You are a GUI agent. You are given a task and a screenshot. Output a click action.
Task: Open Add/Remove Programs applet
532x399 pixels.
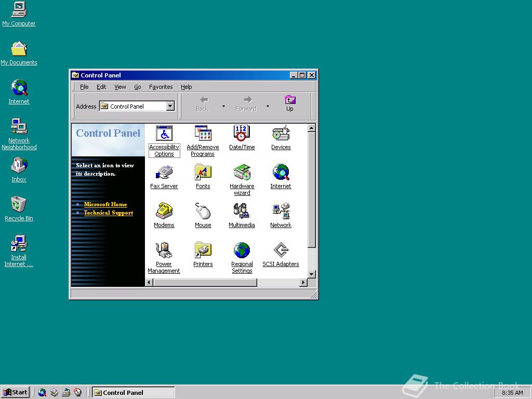coord(203,134)
